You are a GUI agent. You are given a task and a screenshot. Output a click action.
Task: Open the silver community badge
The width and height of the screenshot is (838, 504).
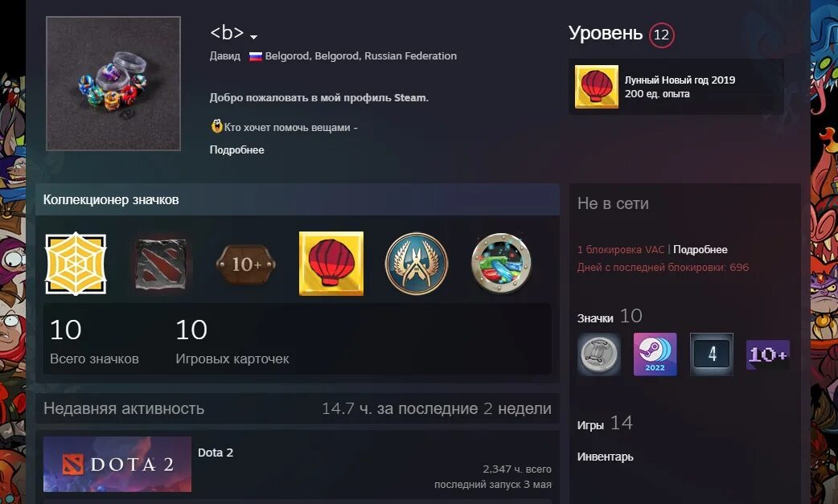tap(599, 354)
